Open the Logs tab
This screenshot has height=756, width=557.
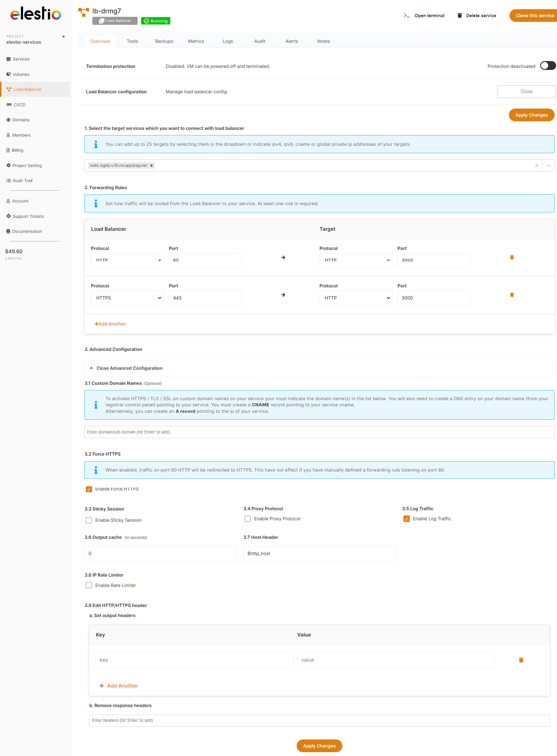228,41
